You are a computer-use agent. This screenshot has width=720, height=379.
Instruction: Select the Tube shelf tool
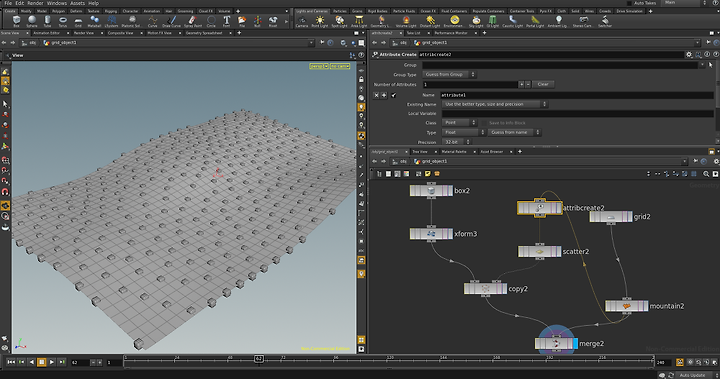click(47, 21)
